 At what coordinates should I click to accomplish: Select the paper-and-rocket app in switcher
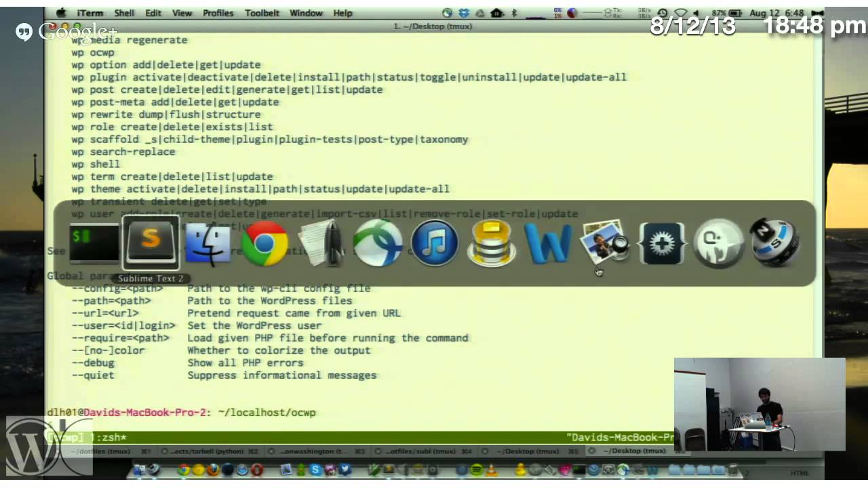point(321,243)
